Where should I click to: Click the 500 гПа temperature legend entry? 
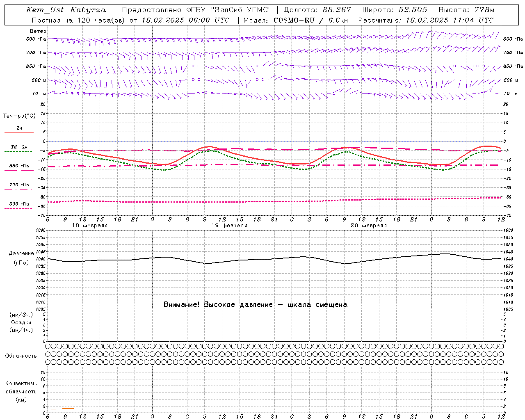[19, 204]
